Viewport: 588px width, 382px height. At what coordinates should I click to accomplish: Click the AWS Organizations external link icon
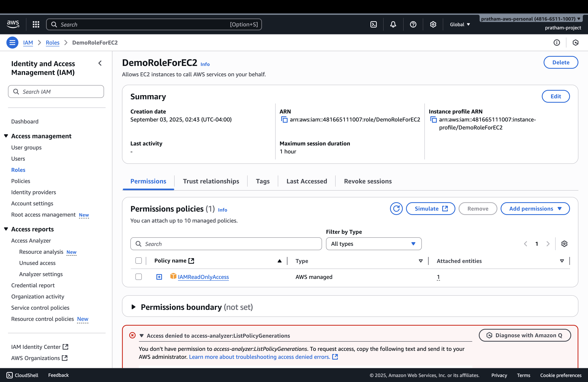(x=65, y=358)
